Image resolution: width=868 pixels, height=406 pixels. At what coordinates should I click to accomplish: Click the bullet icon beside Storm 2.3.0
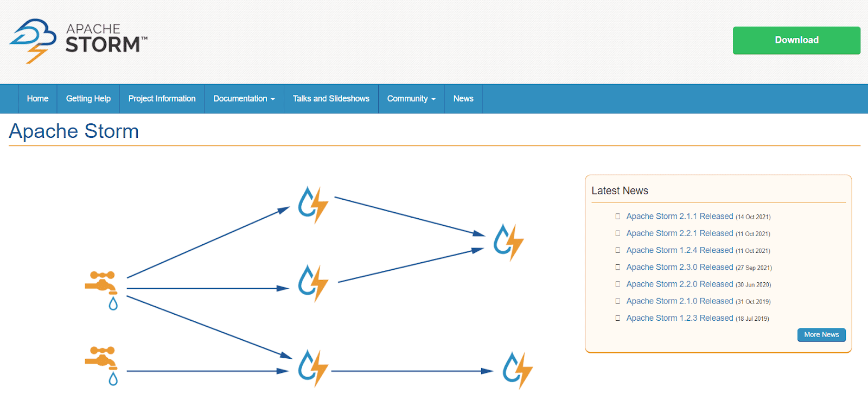coord(617,267)
